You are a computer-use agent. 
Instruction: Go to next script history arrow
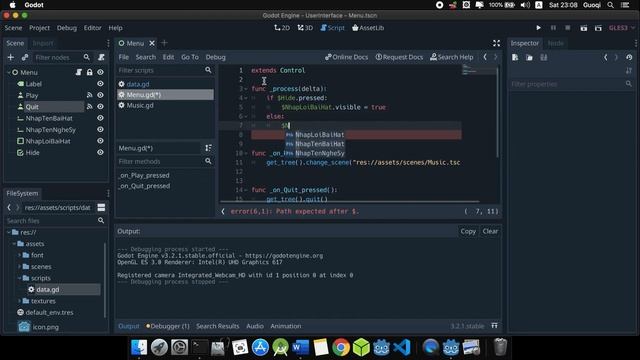tap(496, 57)
